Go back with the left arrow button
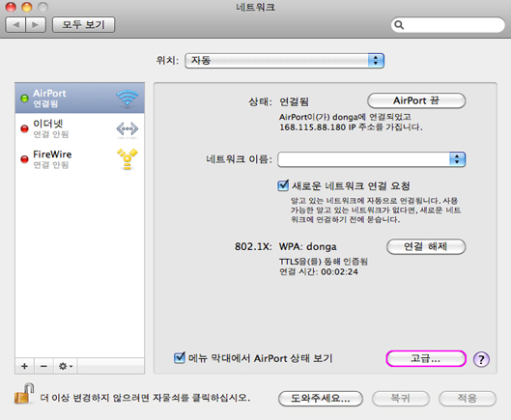The width and height of the screenshot is (511, 420). [15, 25]
